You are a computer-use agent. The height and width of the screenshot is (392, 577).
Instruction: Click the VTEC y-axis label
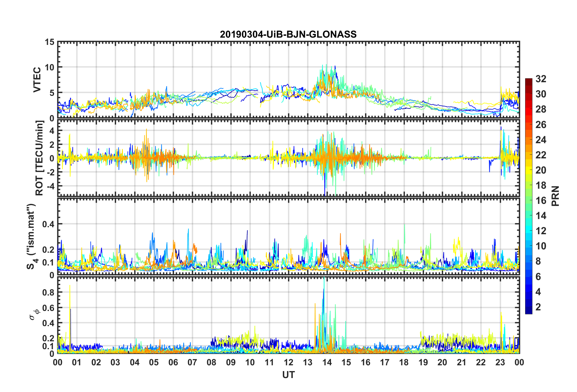point(37,80)
